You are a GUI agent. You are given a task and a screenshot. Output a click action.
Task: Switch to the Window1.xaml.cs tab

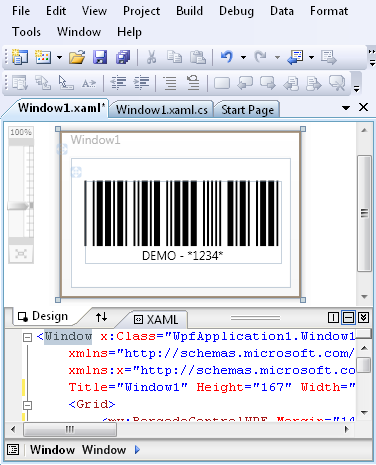pyautogui.click(x=162, y=110)
